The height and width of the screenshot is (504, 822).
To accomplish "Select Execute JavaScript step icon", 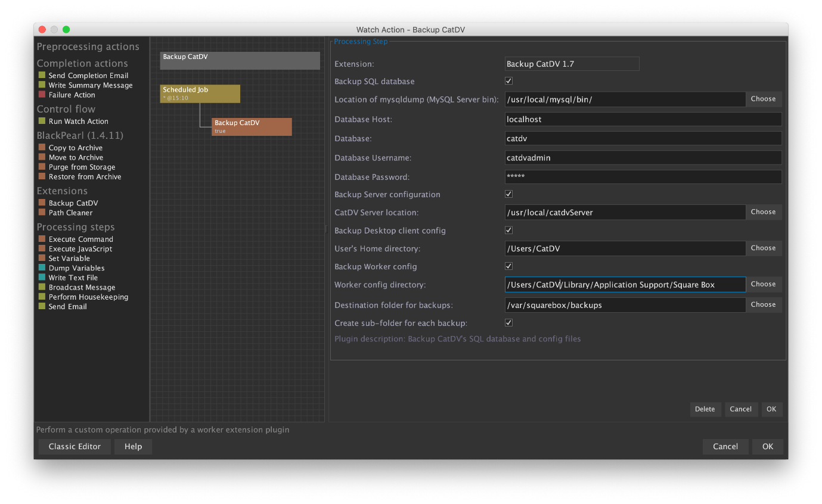I will point(42,248).
